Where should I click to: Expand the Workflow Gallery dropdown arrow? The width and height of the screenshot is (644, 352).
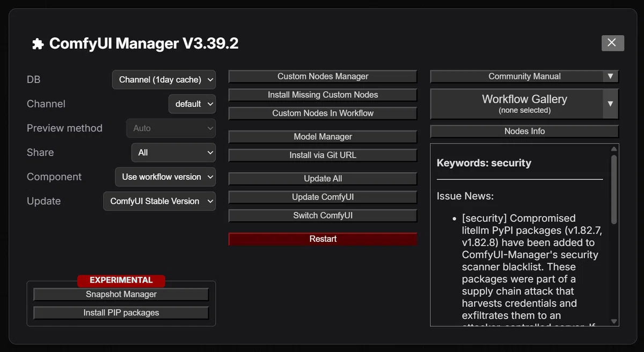coord(610,104)
